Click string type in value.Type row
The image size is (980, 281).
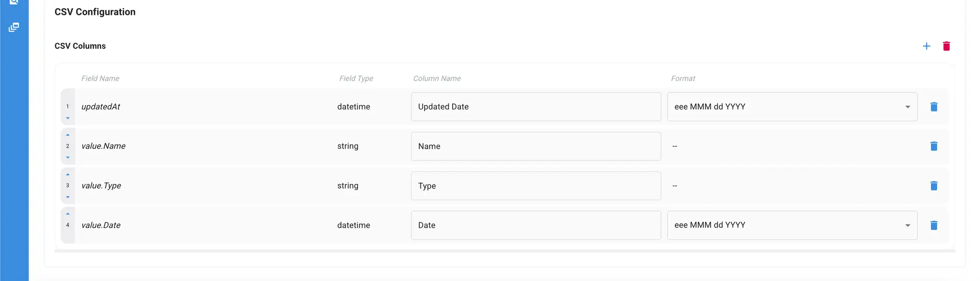pos(348,186)
